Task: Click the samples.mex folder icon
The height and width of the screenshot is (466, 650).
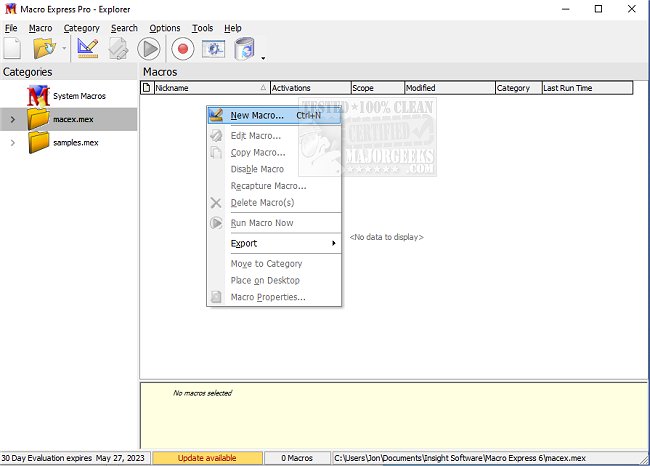Action: [39, 142]
